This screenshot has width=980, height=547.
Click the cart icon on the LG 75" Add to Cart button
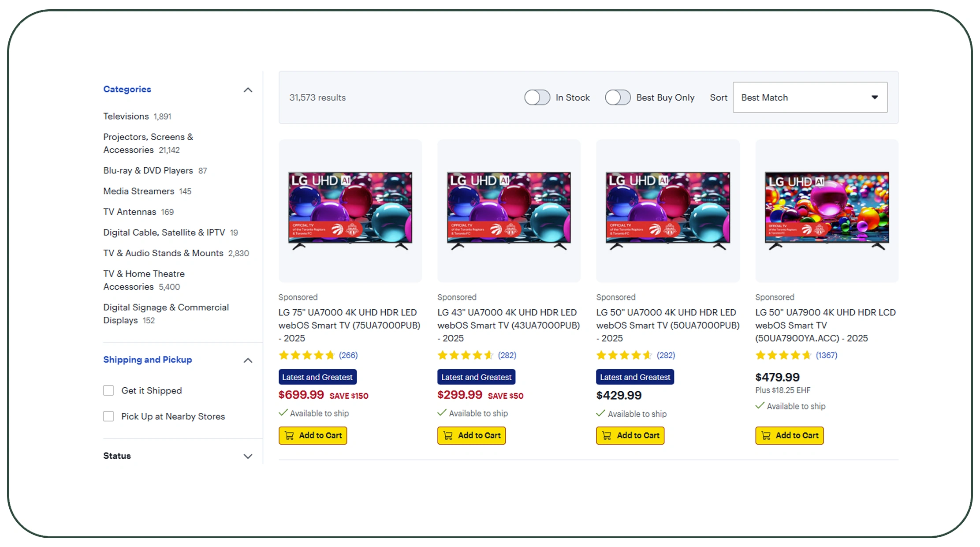tap(290, 435)
